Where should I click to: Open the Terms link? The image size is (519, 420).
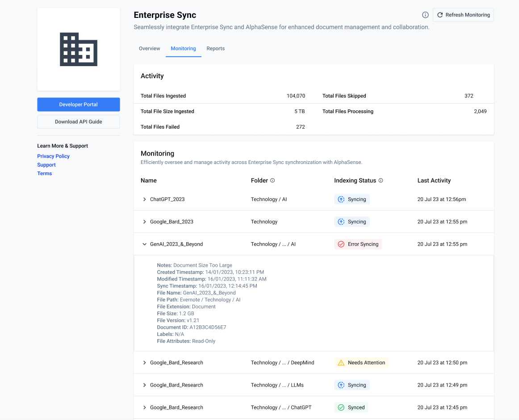44,173
